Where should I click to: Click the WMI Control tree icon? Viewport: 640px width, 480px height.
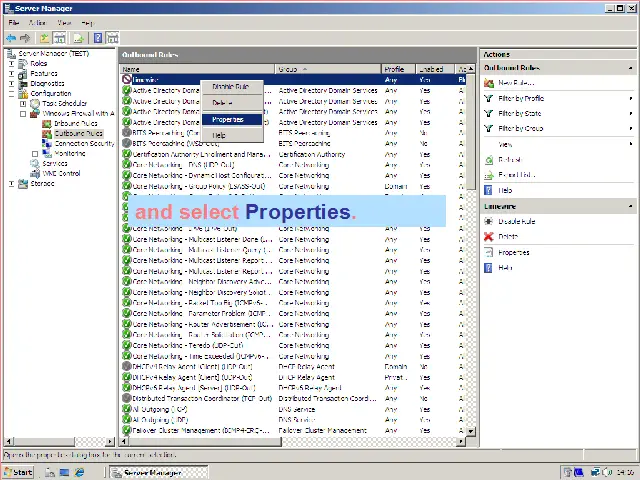[x=35, y=173]
